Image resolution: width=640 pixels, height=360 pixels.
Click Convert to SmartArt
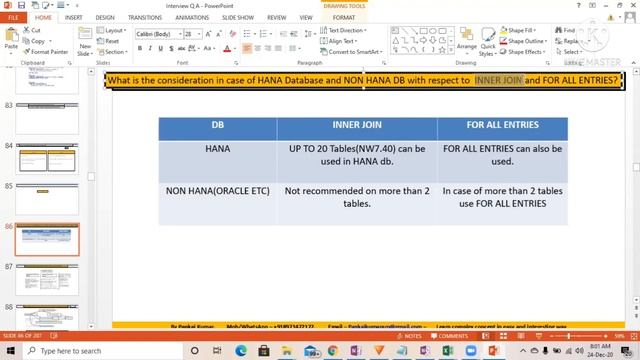[351, 52]
